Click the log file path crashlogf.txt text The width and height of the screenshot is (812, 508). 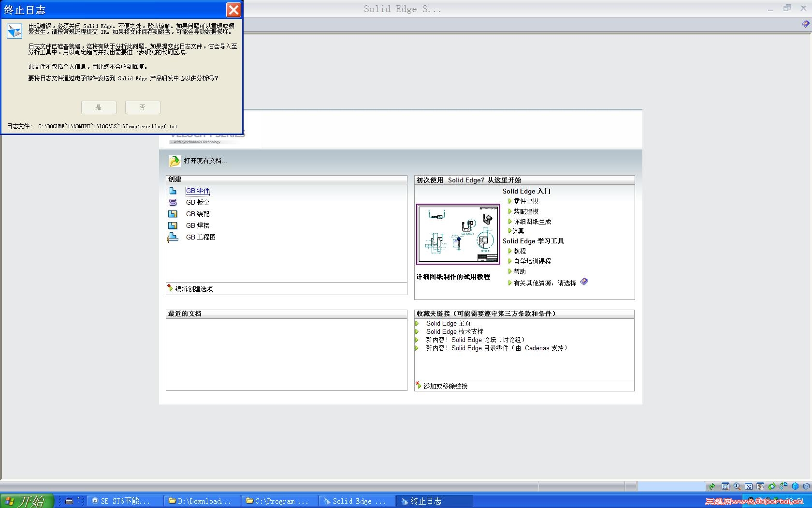pos(108,126)
